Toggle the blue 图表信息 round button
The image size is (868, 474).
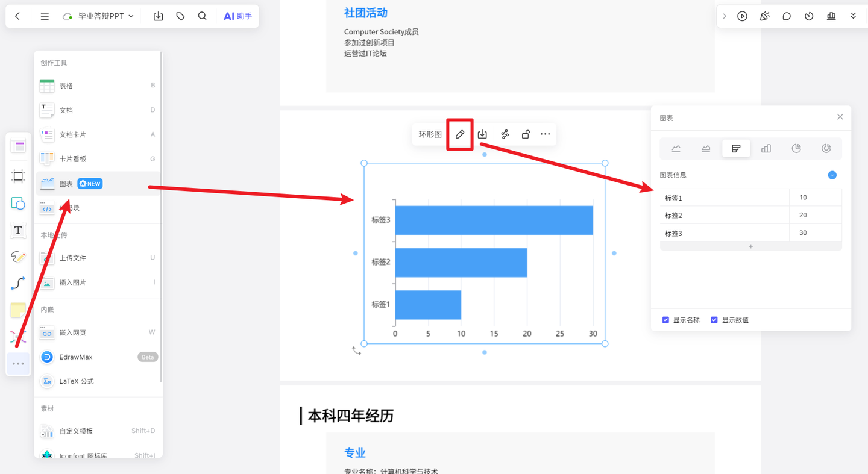[832, 175]
